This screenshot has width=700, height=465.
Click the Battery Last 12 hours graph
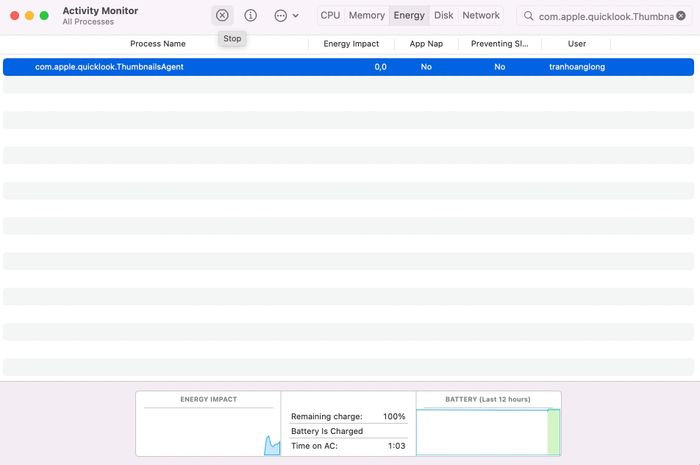488,424
